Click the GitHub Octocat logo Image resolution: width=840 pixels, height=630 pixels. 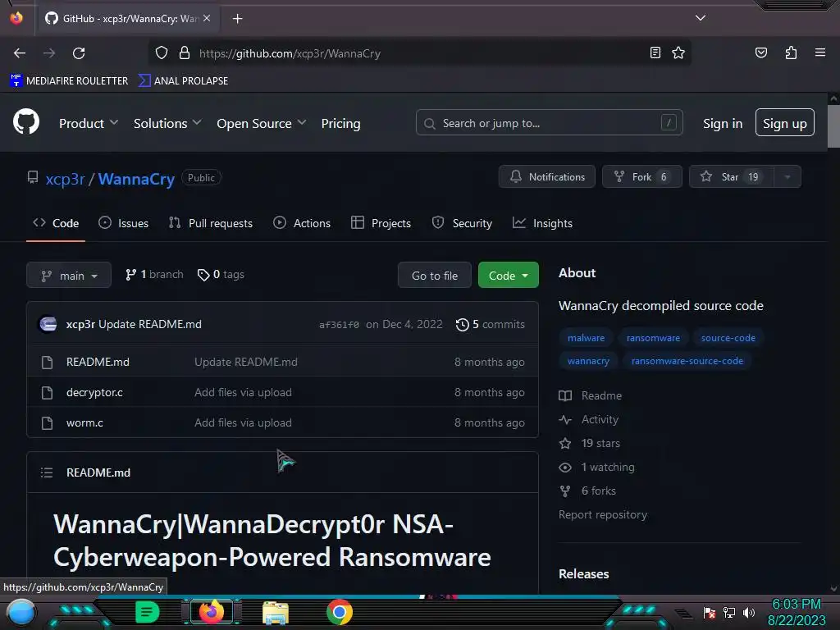click(25, 121)
